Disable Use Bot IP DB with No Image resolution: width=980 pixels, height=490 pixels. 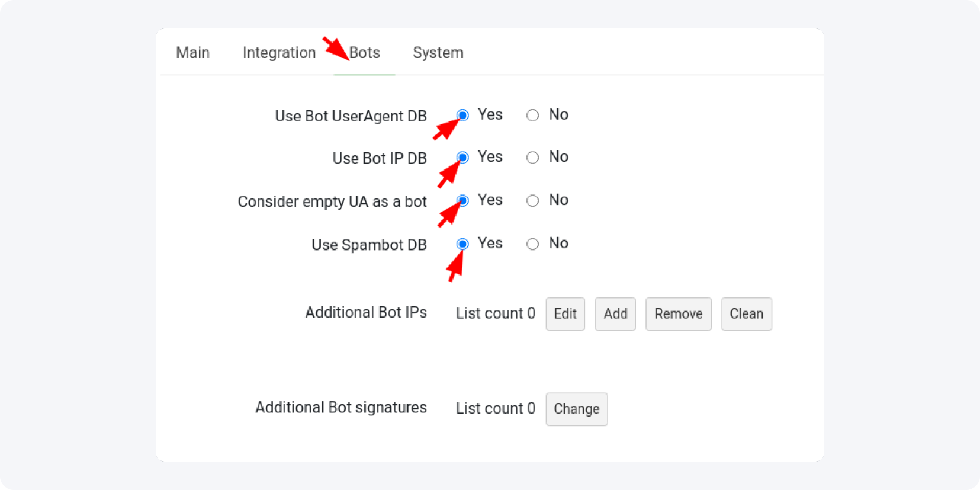pyautogui.click(x=533, y=158)
